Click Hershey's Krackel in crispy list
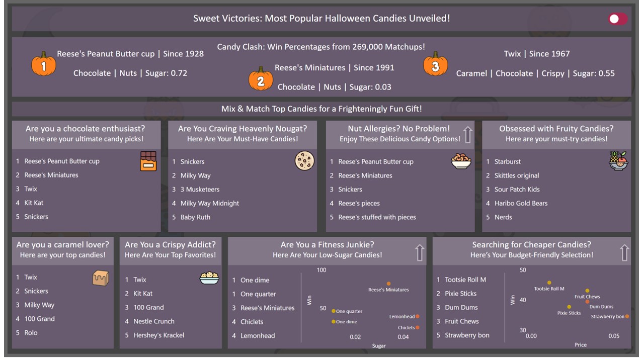The height and width of the screenshot is (362, 644). [158, 335]
